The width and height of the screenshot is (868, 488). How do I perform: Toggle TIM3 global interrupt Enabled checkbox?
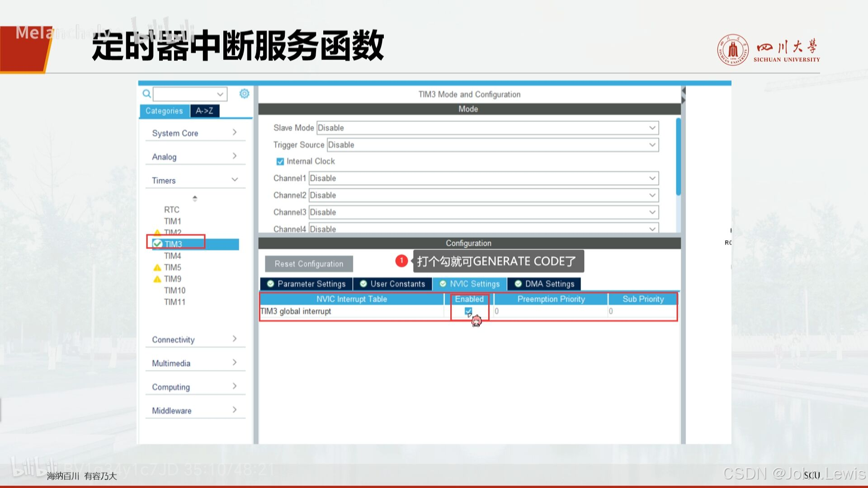click(x=468, y=311)
